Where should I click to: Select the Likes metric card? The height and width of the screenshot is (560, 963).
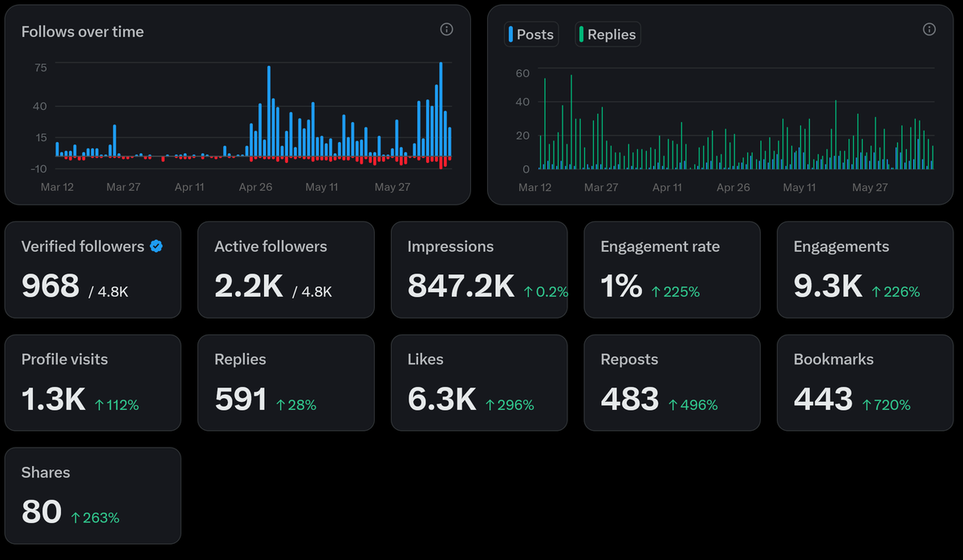[x=479, y=383]
